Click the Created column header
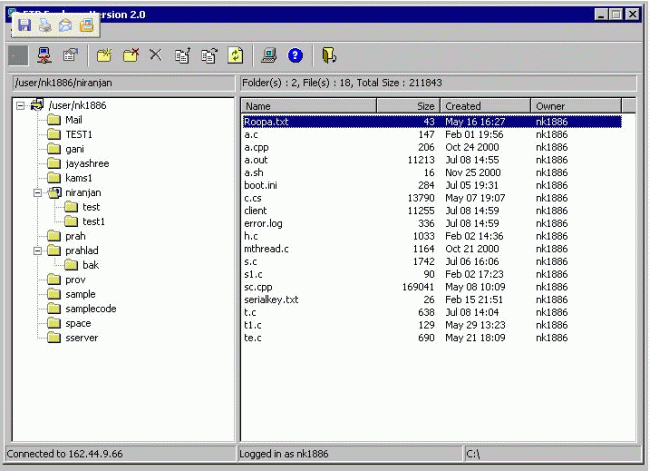 485,105
